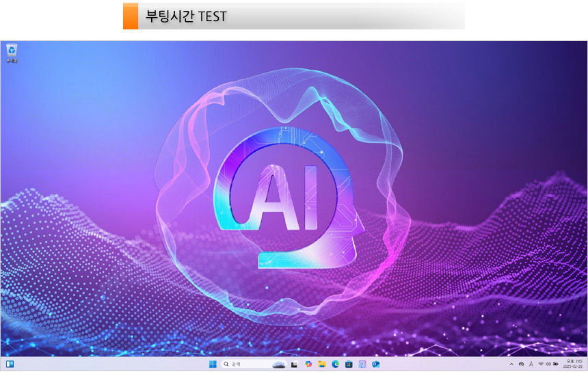Click the cloud sync icon in system tray
The height and width of the screenshot is (376, 588).
(522, 364)
